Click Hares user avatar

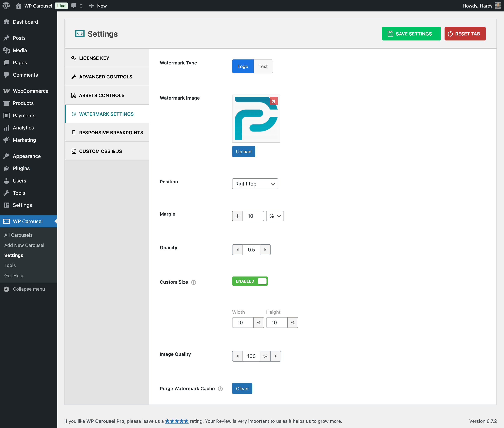(498, 6)
